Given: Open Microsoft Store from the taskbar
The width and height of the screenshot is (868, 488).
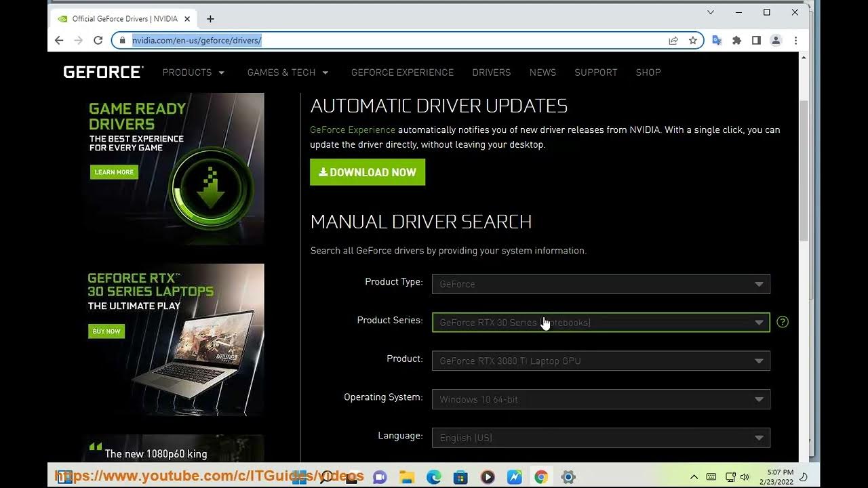Looking at the screenshot, I should (x=460, y=477).
